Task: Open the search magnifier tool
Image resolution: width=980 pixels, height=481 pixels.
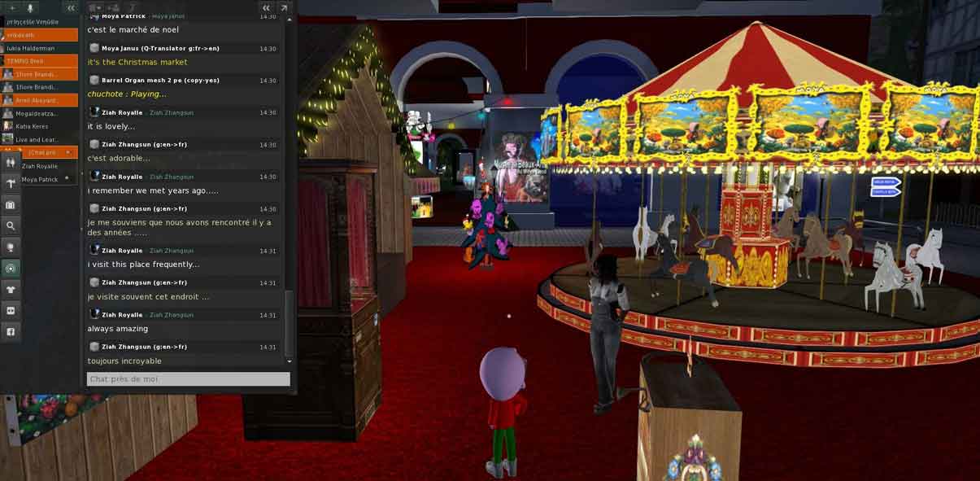Action: [x=11, y=225]
